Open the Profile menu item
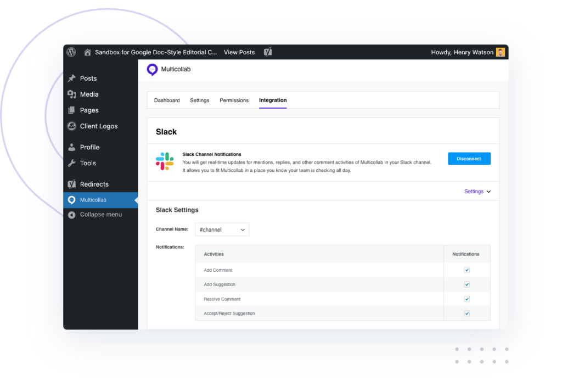The image size is (562, 392). click(89, 147)
